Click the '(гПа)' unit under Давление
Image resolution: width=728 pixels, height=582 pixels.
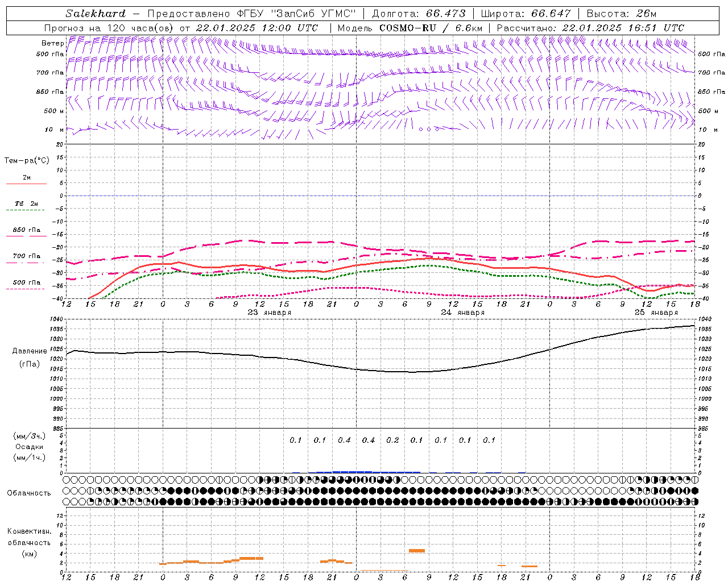30,364
